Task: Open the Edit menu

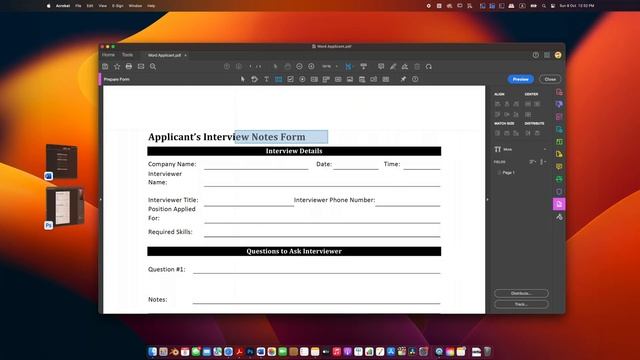Action: point(90,6)
